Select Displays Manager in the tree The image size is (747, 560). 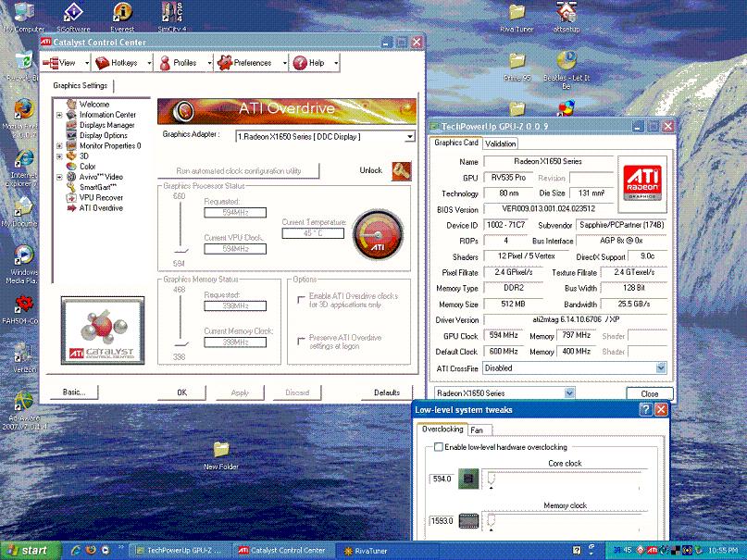pyautogui.click(x=106, y=125)
